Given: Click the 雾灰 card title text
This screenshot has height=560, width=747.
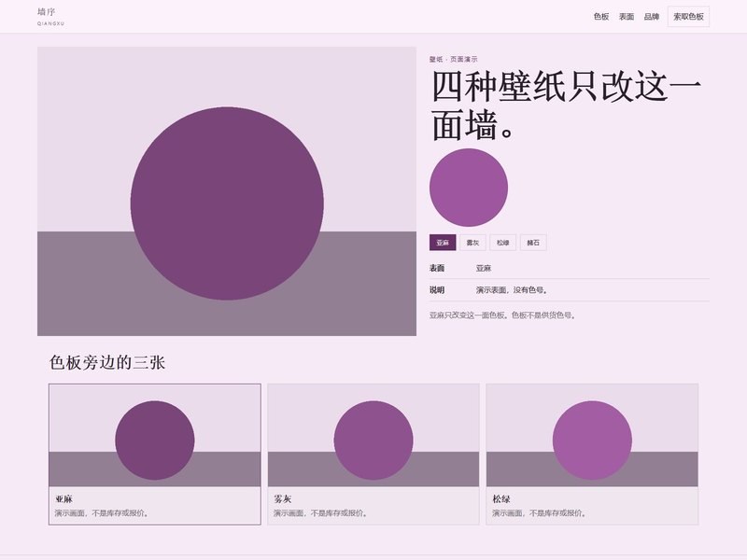Looking at the screenshot, I should point(283,499).
